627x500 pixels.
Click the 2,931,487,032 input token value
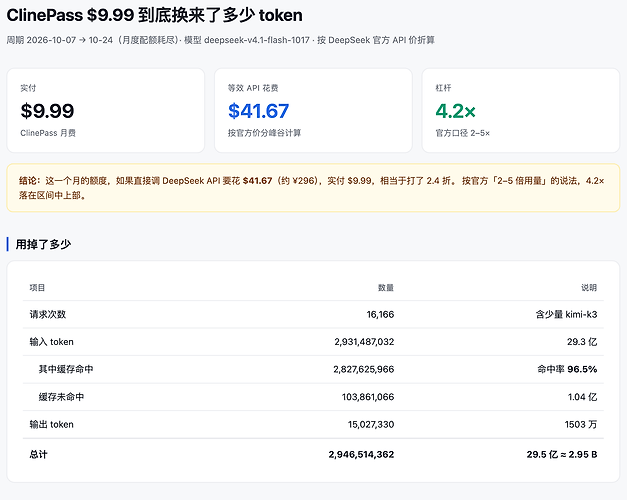364,342
